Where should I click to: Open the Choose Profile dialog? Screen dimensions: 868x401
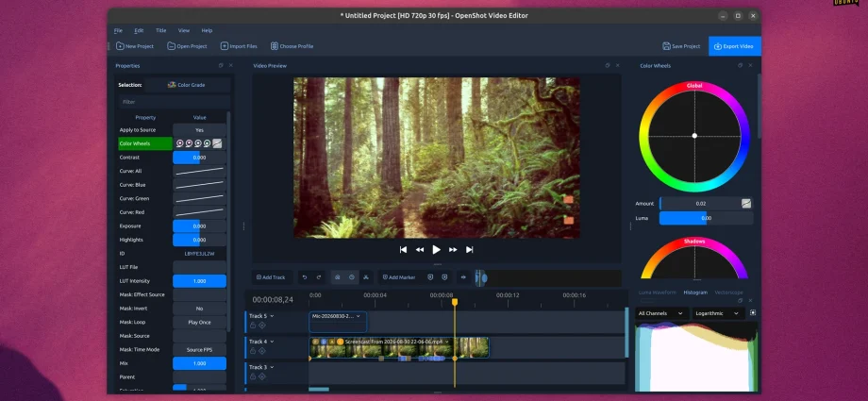pyautogui.click(x=292, y=46)
